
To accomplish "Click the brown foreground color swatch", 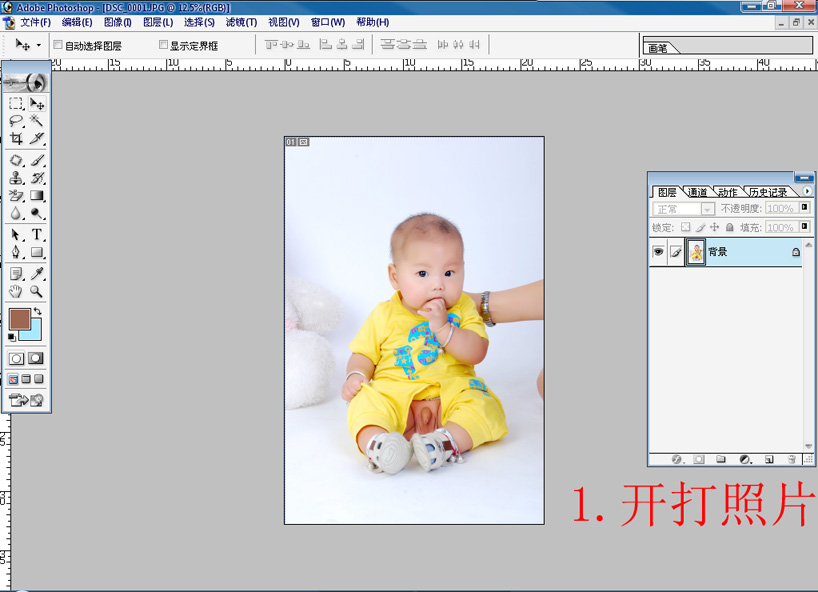I will pyautogui.click(x=19, y=319).
